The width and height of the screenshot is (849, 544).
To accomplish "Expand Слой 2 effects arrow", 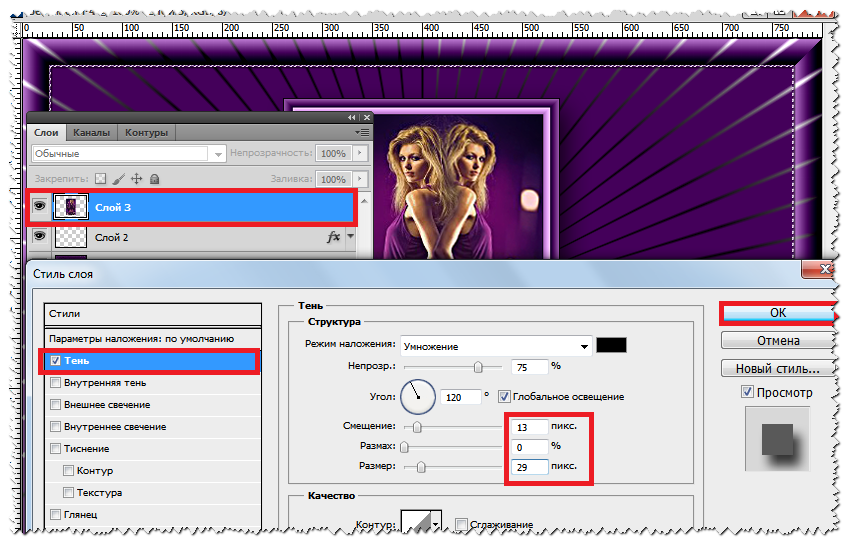I will 351,236.
